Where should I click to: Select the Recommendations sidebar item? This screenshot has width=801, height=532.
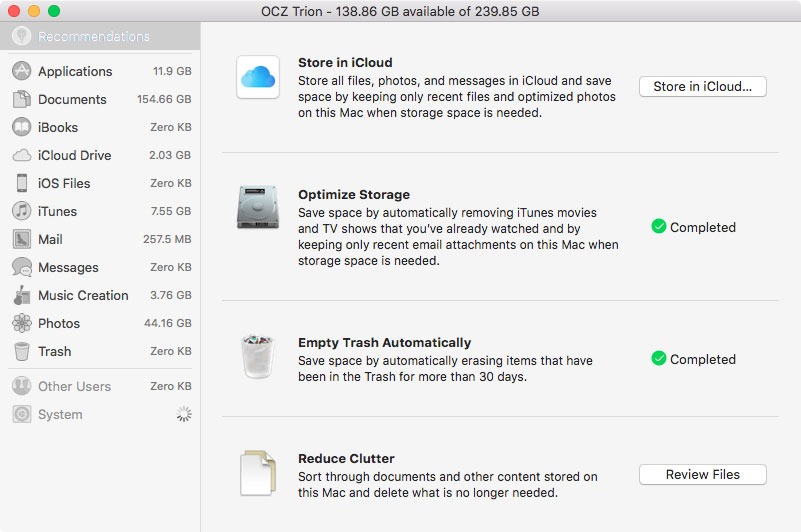(x=100, y=36)
